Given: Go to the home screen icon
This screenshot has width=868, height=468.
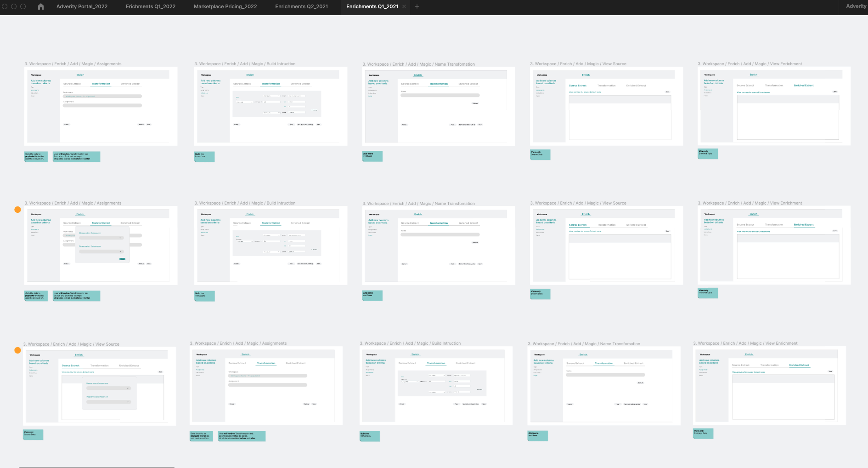Looking at the screenshot, I should (x=41, y=6).
